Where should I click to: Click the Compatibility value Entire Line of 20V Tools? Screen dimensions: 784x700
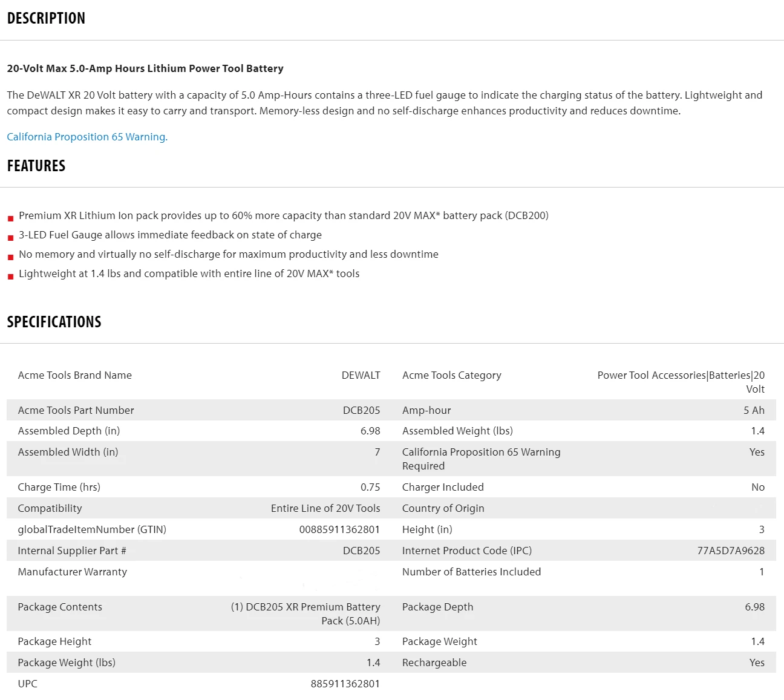[325, 508]
